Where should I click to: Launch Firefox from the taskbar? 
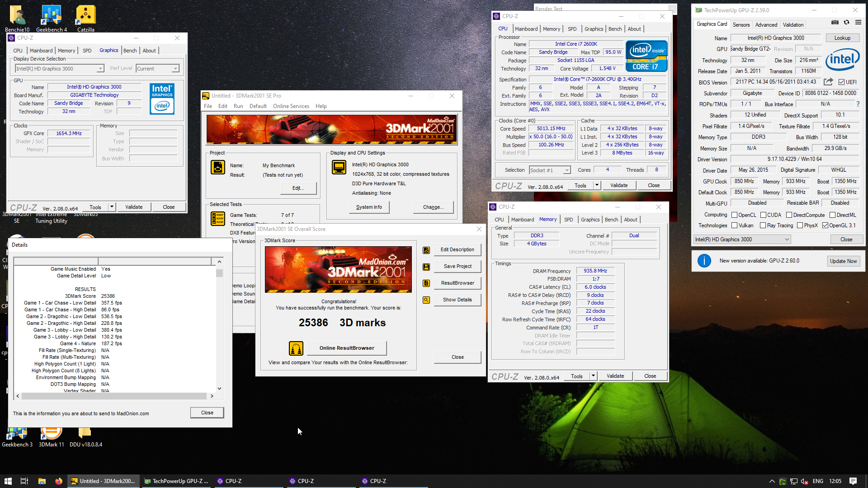click(59, 481)
